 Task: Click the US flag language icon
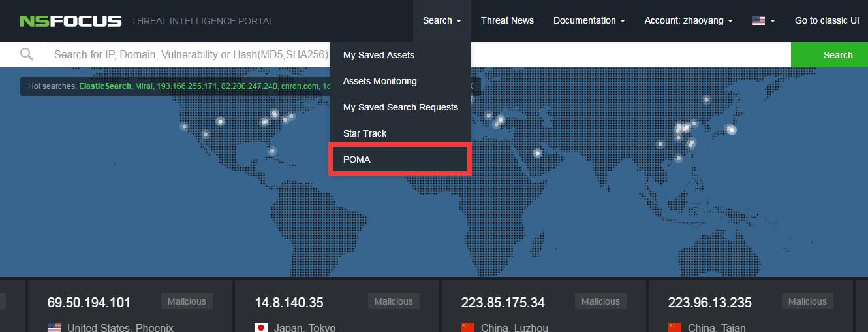[758, 21]
